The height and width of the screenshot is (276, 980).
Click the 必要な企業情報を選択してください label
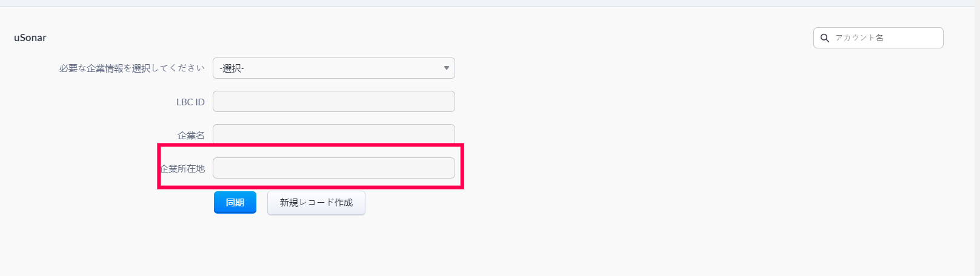click(x=132, y=68)
